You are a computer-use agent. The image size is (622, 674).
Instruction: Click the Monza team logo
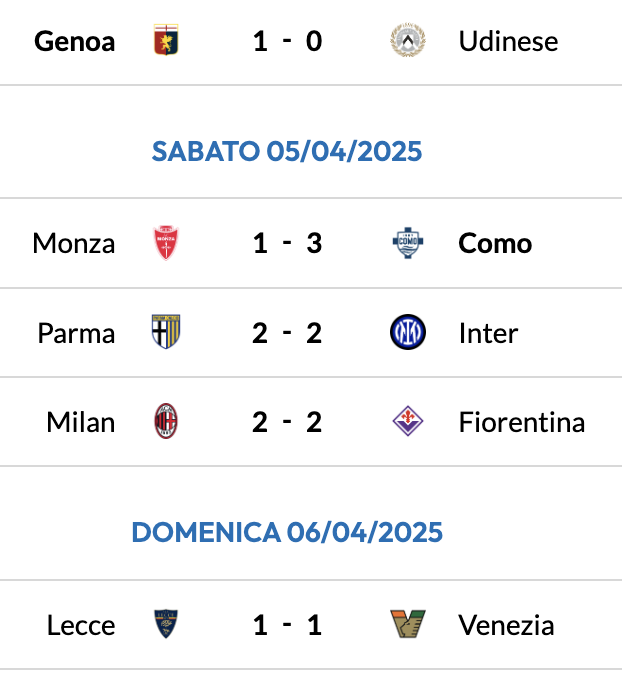point(165,243)
